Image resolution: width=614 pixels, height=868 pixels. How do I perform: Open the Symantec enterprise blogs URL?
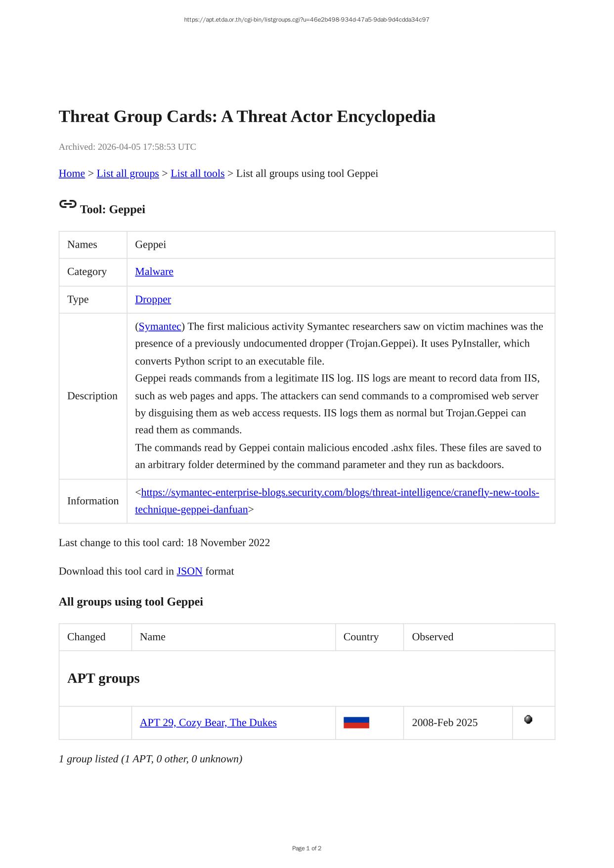pos(340,492)
